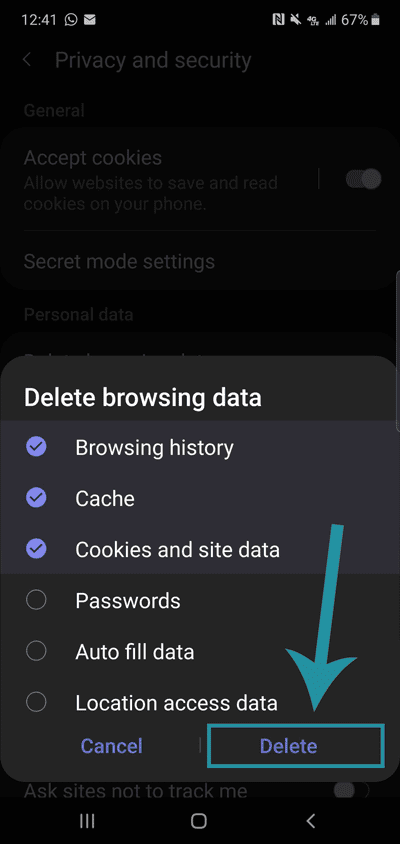The width and height of the screenshot is (400, 844).
Task: Tap the battery icon in status bar
Action: pyautogui.click(x=376, y=20)
